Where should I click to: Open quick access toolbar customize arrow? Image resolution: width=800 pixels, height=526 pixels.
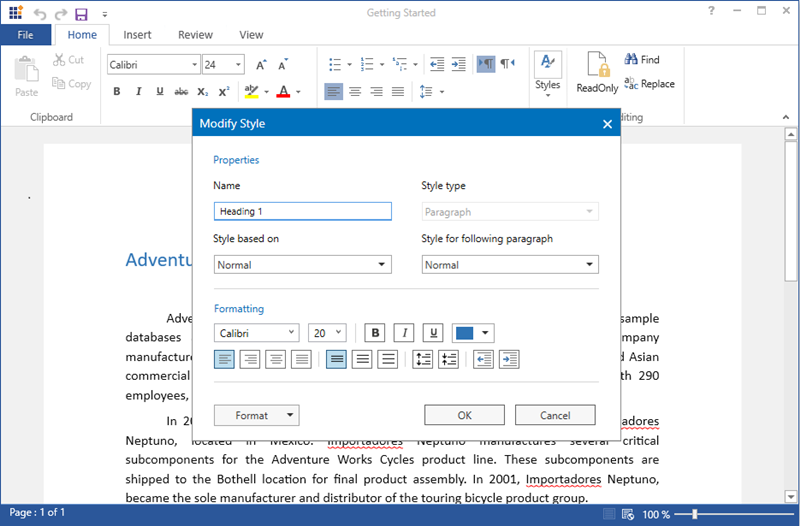(105, 14)
